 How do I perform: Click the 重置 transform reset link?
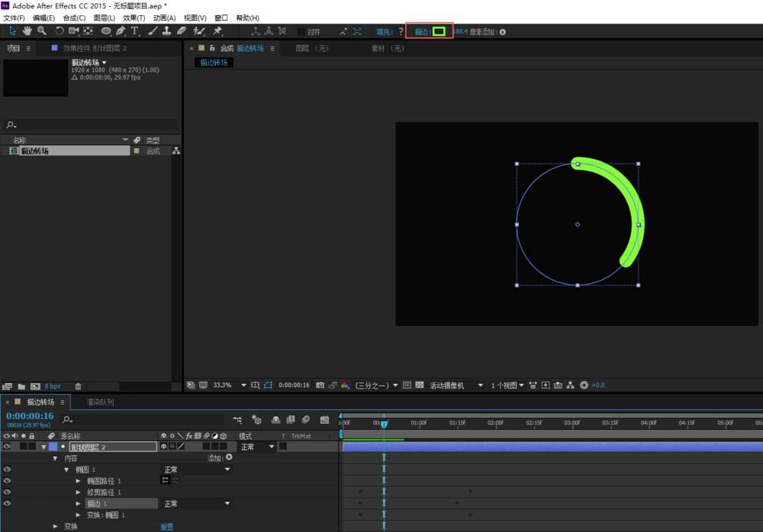166,527
